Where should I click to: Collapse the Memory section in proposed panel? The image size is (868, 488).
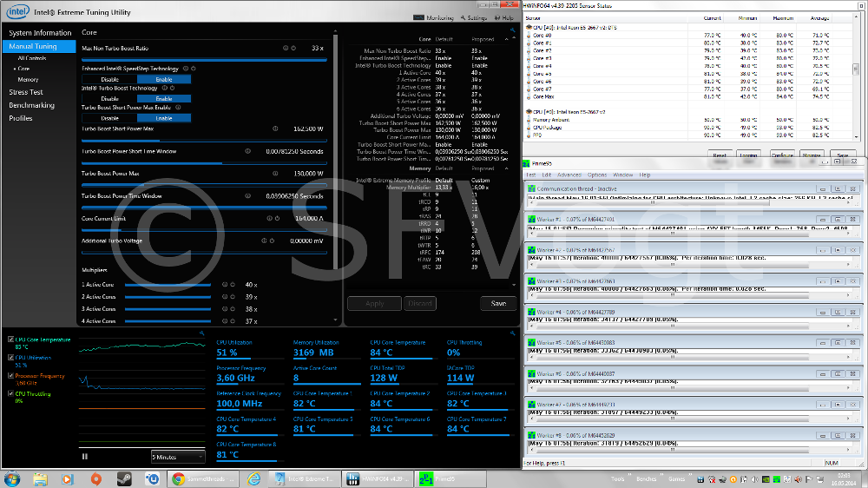[x=507, y=168]
